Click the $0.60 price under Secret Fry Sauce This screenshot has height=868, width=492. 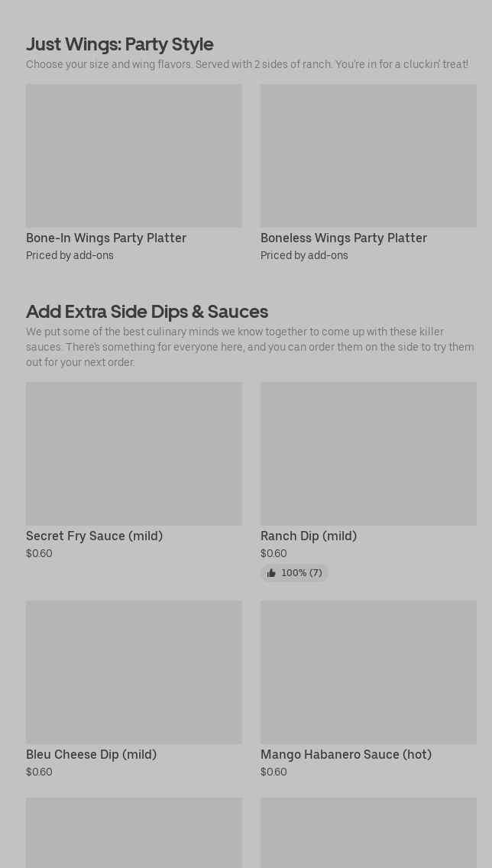[x=39, y=554]
